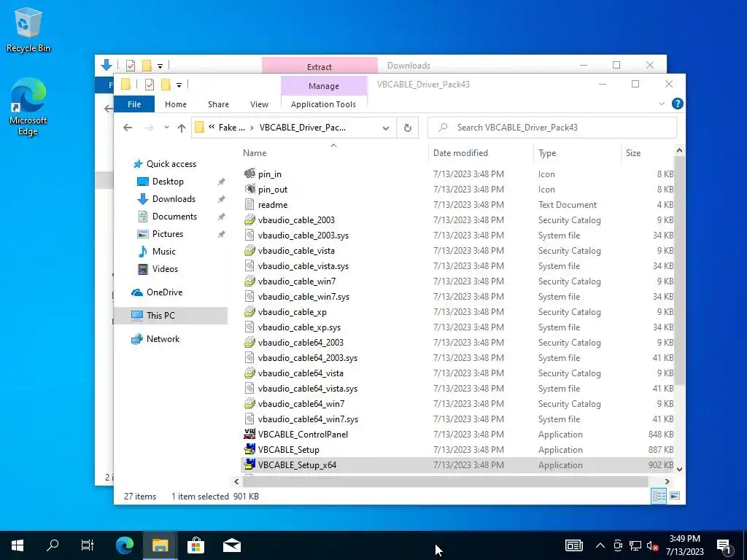Open the muted volume tray icon
The width and height of the screenshot is (747, 560).
[x=653, y=545]
